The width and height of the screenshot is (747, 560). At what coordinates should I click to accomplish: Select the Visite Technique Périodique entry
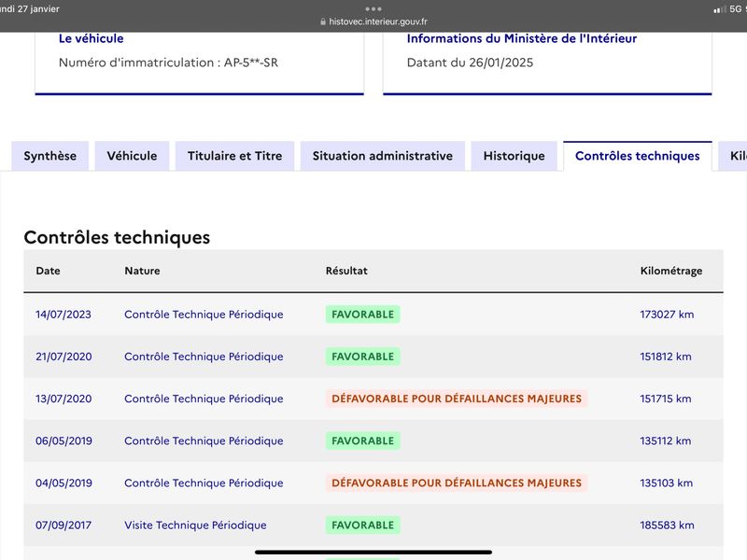(195, 525)
